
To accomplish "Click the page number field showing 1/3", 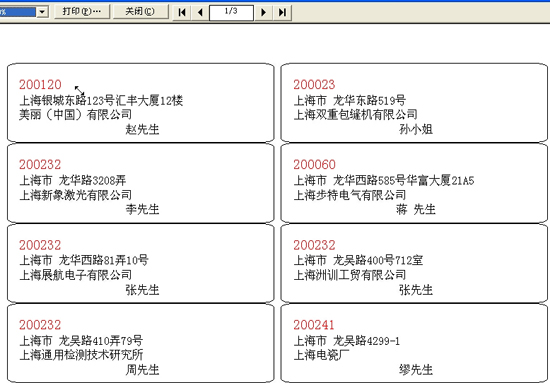I will pyautogui.click(x=231, y=13).
